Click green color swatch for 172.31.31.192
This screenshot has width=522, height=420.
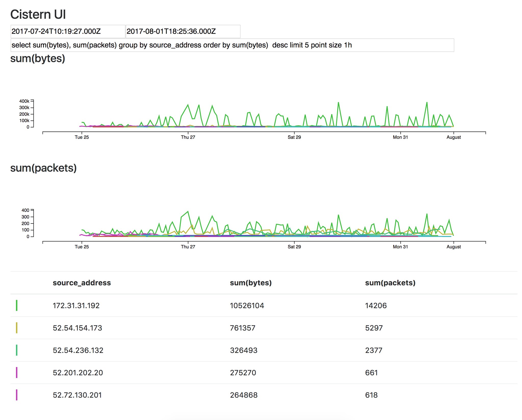click(x=17, y=305)
